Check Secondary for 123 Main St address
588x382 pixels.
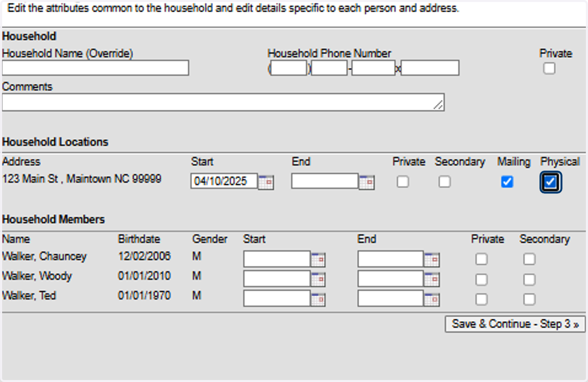(x=444, y=182)
